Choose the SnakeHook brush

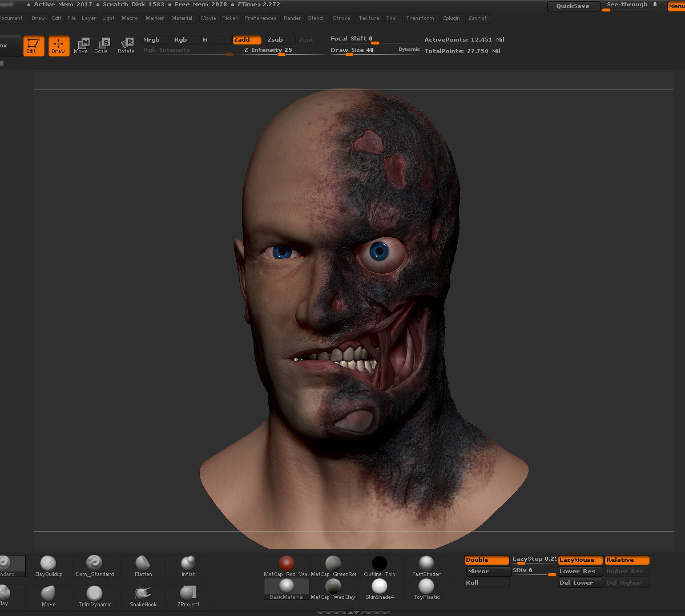pyautogui.click(x=143, y=596)
